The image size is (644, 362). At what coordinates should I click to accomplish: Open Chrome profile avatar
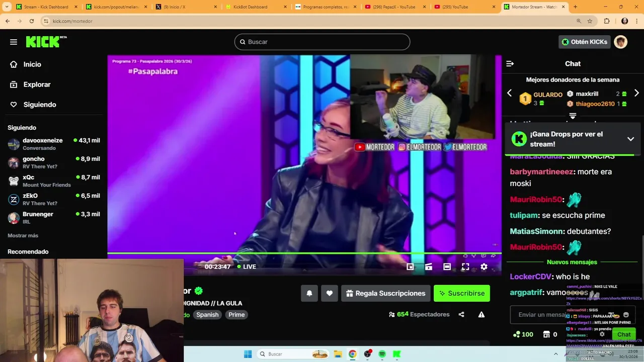[x=625, y=21]
